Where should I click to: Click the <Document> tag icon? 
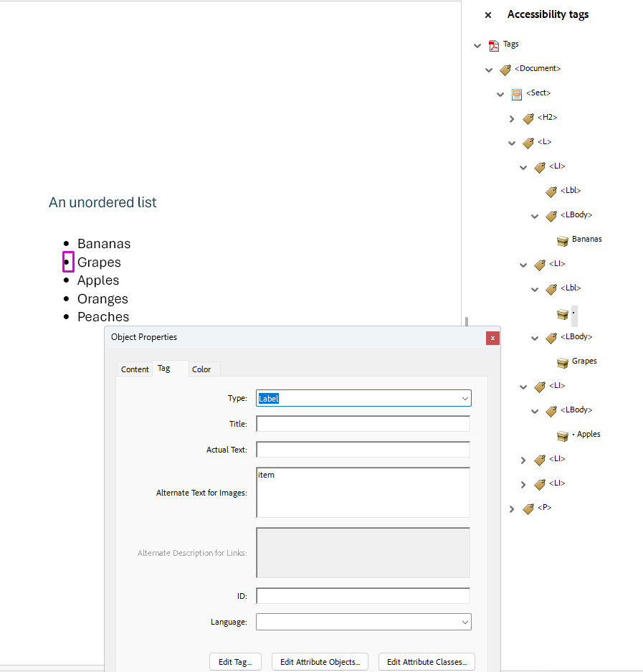[505, 68]
